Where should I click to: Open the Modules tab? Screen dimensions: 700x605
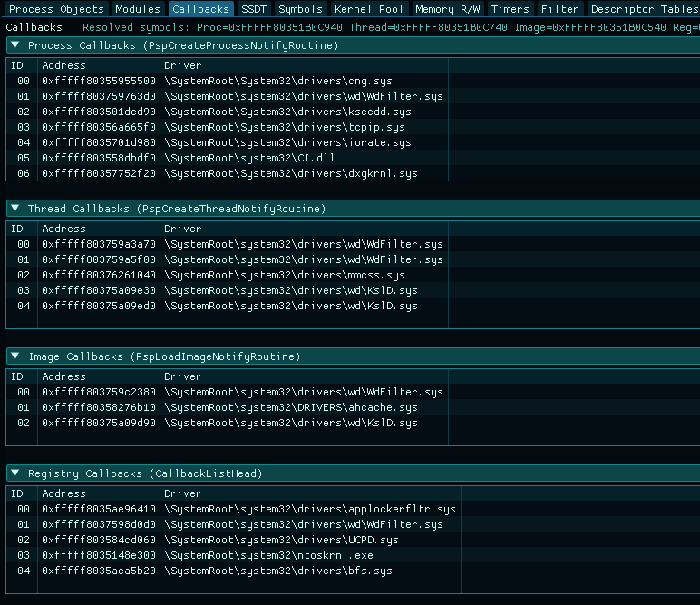[x=138, y=9]
